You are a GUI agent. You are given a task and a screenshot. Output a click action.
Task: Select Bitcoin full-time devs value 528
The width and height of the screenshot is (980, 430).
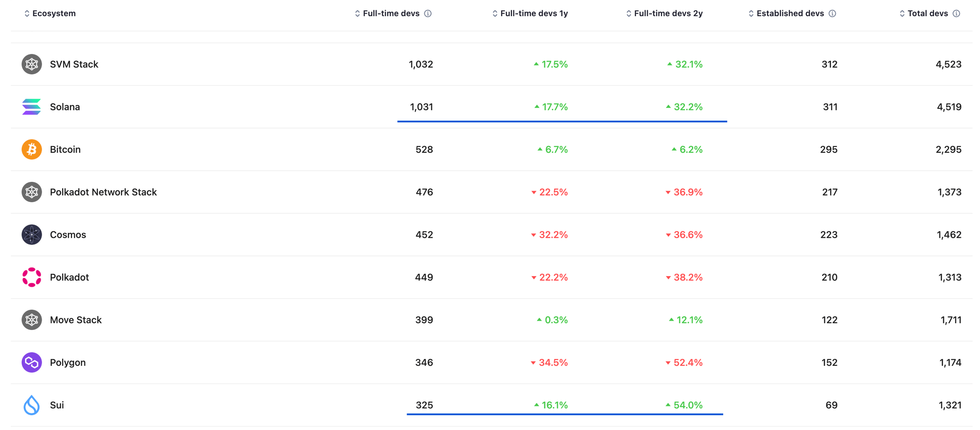[424, 150]
